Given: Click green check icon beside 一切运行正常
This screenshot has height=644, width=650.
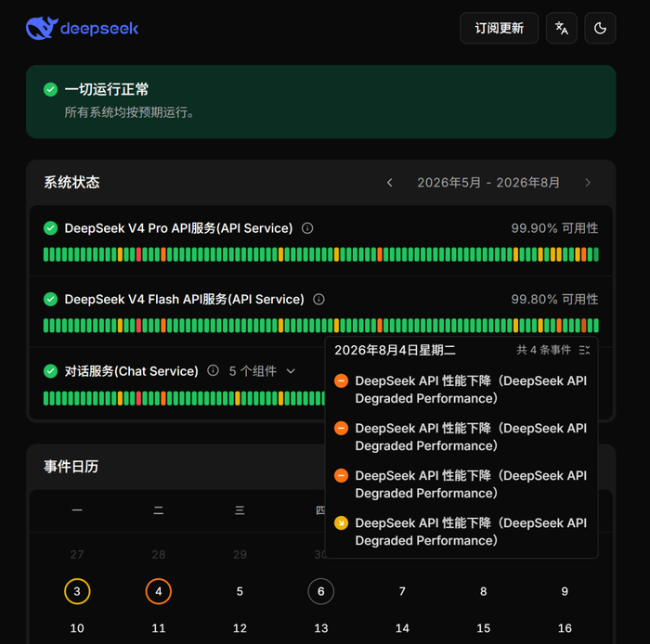Looking at the screenshot, I should (x=50, y=89).
